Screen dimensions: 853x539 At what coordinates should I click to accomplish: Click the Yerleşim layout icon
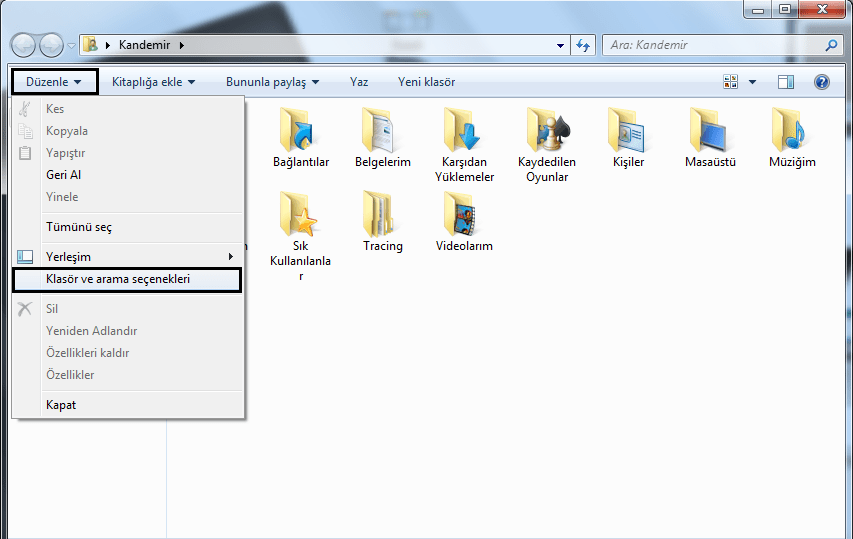coord(25,257)
